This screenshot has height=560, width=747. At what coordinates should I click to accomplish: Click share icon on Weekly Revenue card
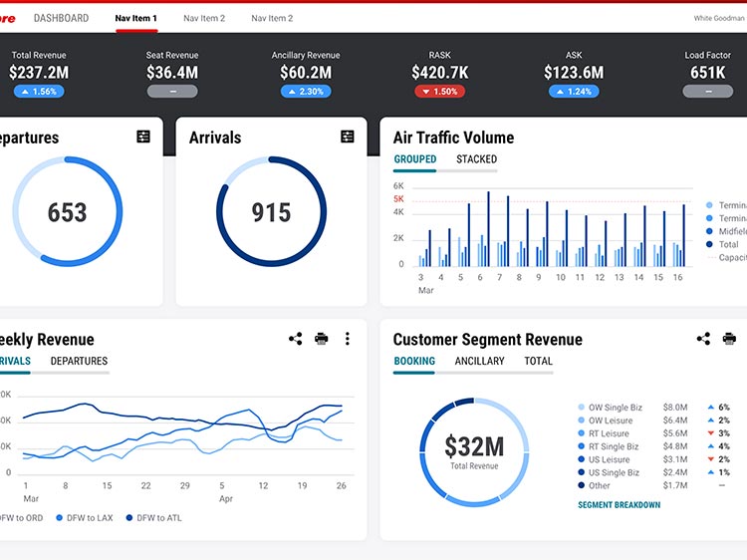coord(295,339)
